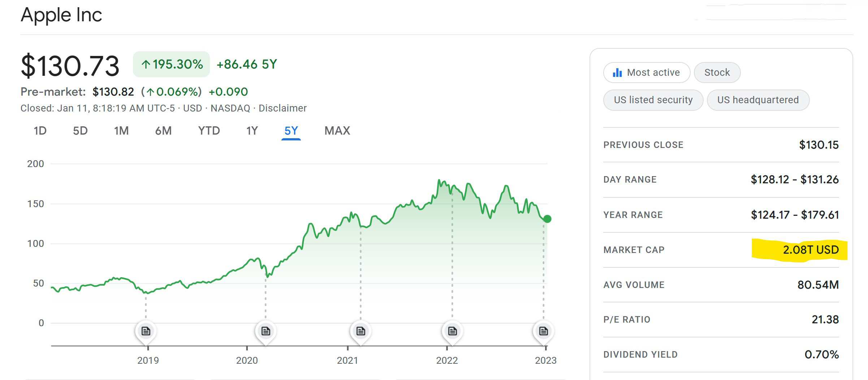Switch chart to 5D range
The height and width of the screenshot is (380, 868).
pyautogui.click(x=80, y=131)
